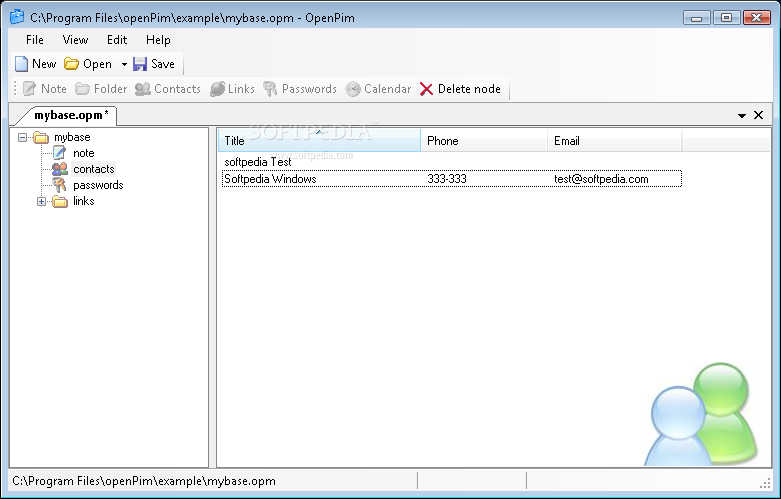
Task: Click the Open folder icon
Action: click(71, 64)
